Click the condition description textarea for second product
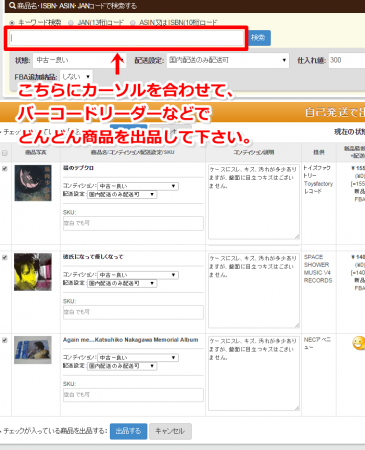Viewport: 365px width, 450px height. pyautogui.click(x=254, y=291)
